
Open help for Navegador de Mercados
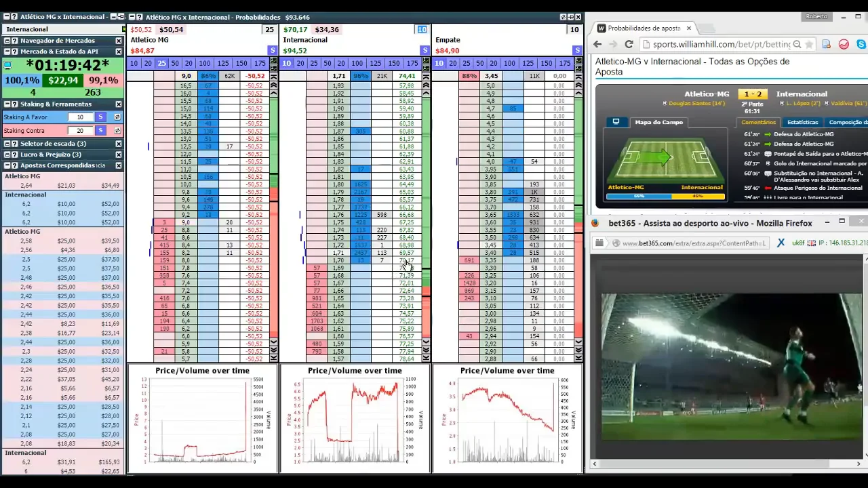pos(14,41)
